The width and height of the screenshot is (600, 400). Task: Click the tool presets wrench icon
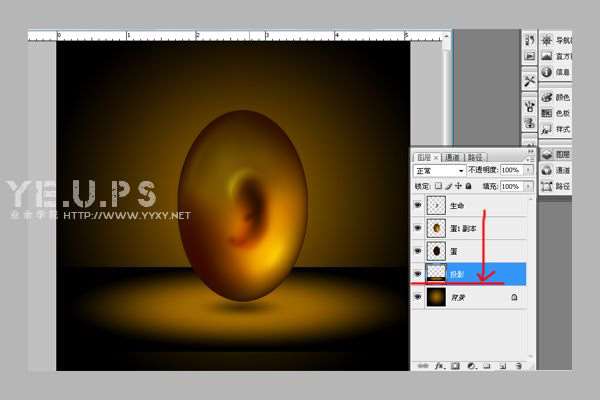(529, 82)
